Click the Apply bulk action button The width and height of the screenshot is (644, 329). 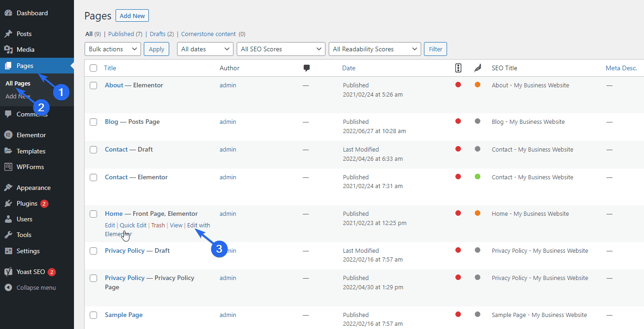click(x=157, y=49)
